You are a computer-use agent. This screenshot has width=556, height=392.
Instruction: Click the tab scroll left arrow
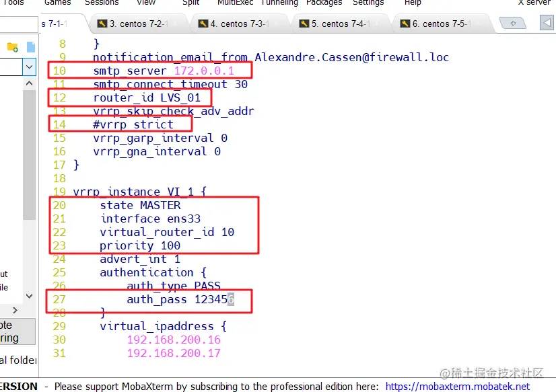click(x=547, y=23)
